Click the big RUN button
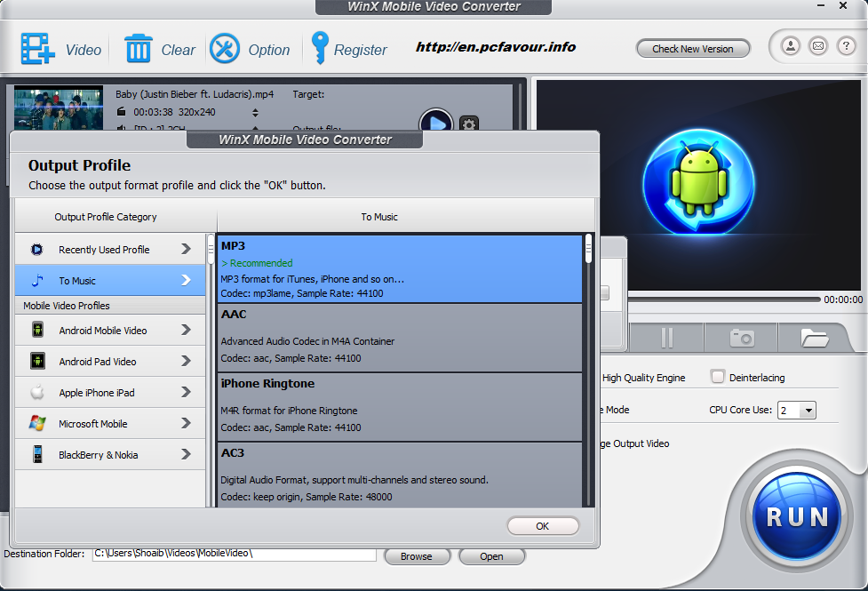 [x=797, y=516]
